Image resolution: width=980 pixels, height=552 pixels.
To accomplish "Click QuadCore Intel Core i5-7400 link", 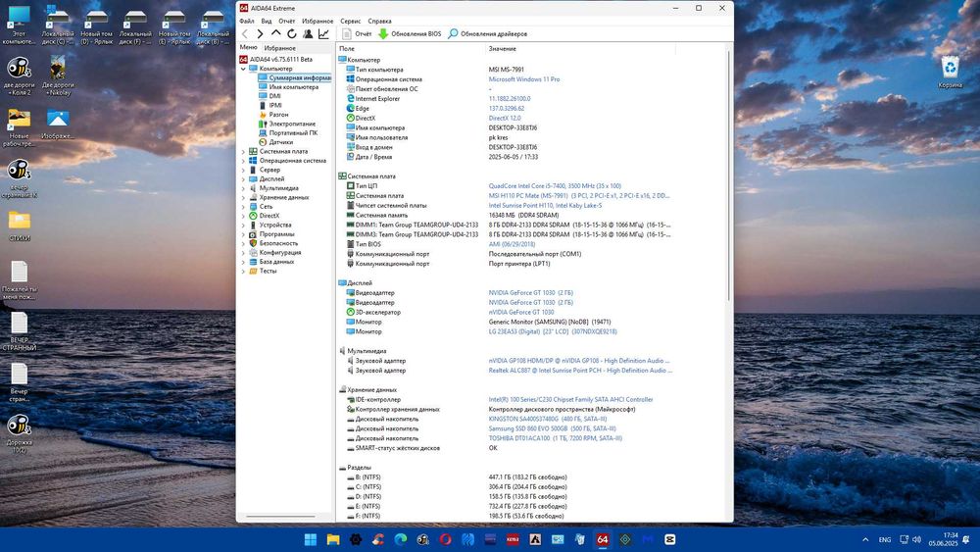I will 555,185.
